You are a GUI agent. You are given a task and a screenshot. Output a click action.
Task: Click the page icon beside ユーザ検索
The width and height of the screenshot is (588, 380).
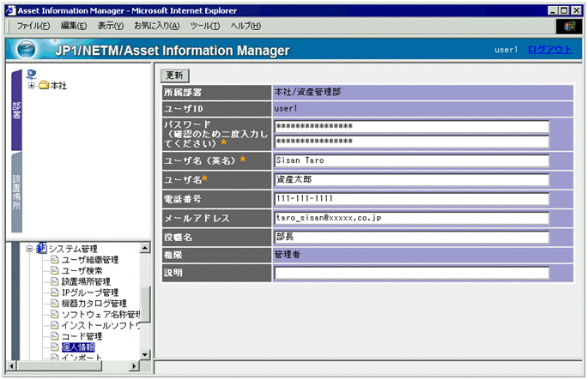(x=54, y=271)
